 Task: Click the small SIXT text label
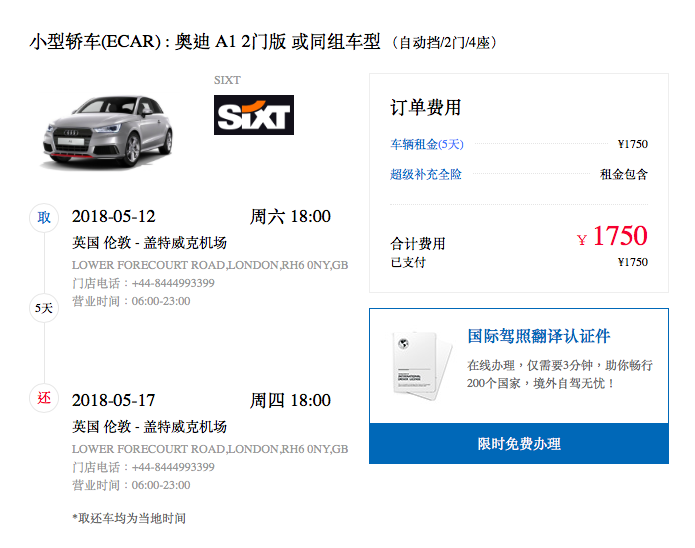pos(227,80)
